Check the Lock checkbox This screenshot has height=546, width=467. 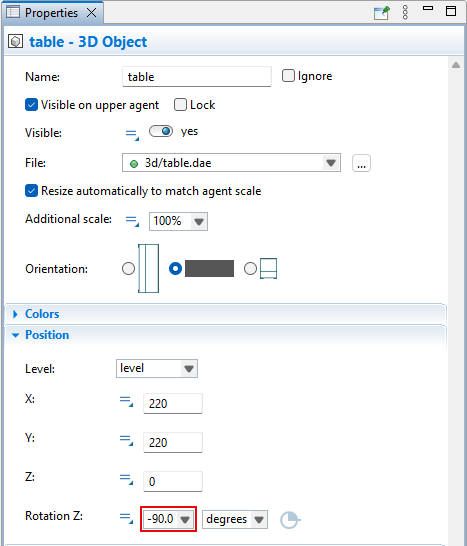(x=180, y=104)
